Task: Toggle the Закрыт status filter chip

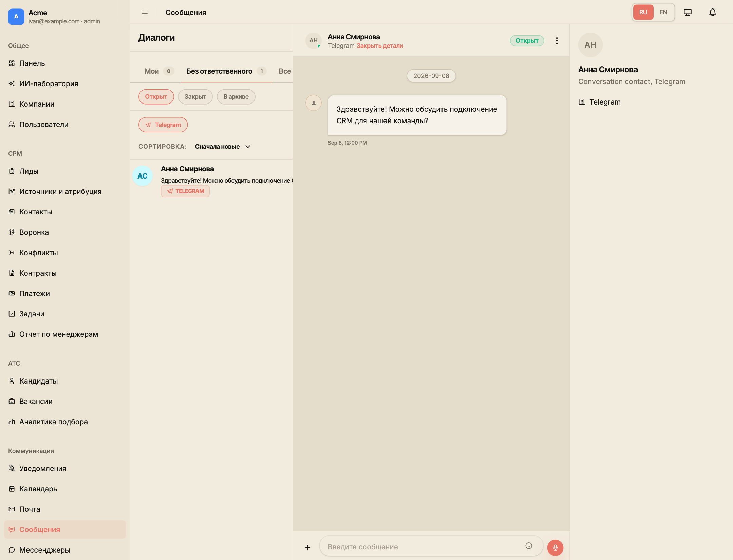Action: tap(195, 97)
